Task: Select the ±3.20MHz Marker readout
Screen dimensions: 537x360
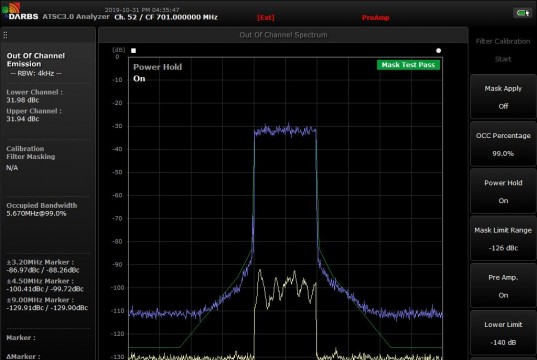Action: point(42,266)
